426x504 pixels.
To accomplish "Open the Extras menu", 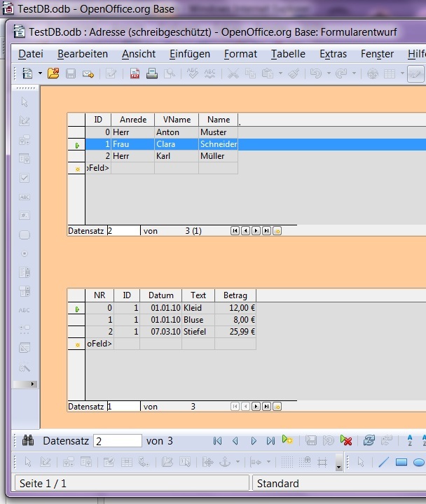I will click(x=333, y=54).
